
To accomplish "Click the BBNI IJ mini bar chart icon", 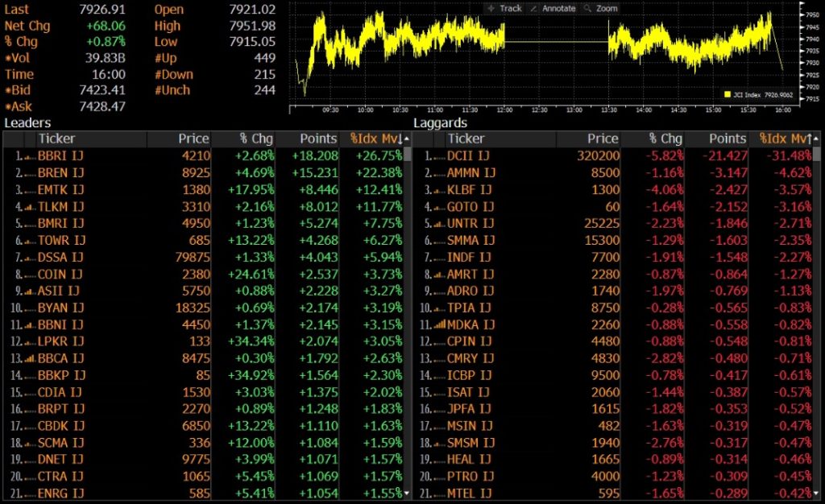I will (30, 325).
